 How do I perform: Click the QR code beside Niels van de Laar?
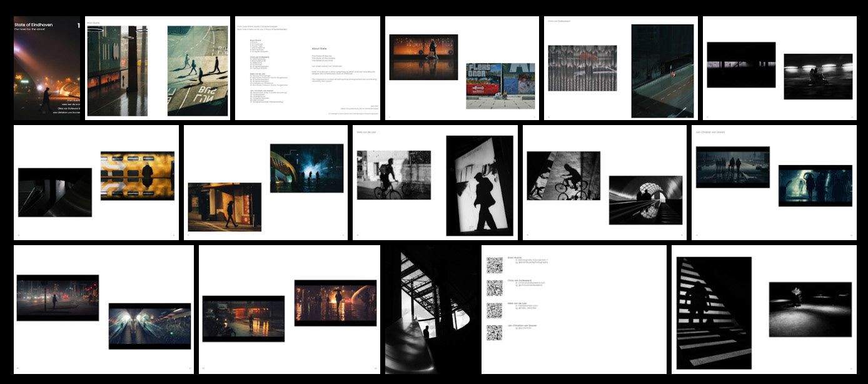pyautogui.click(x=495, y=311)
